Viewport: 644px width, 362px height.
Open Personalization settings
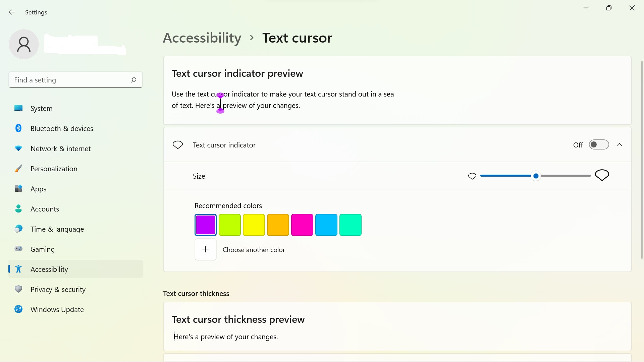point(75,169)
